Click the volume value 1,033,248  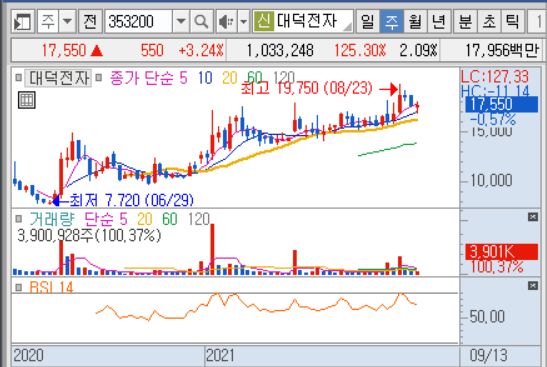pos(280,51)
